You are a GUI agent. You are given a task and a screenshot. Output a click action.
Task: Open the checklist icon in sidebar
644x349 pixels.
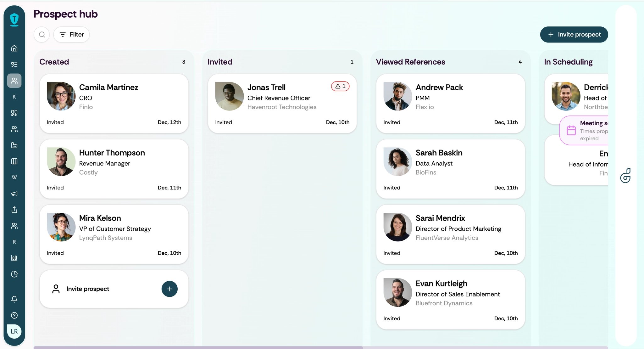[14, 65]
